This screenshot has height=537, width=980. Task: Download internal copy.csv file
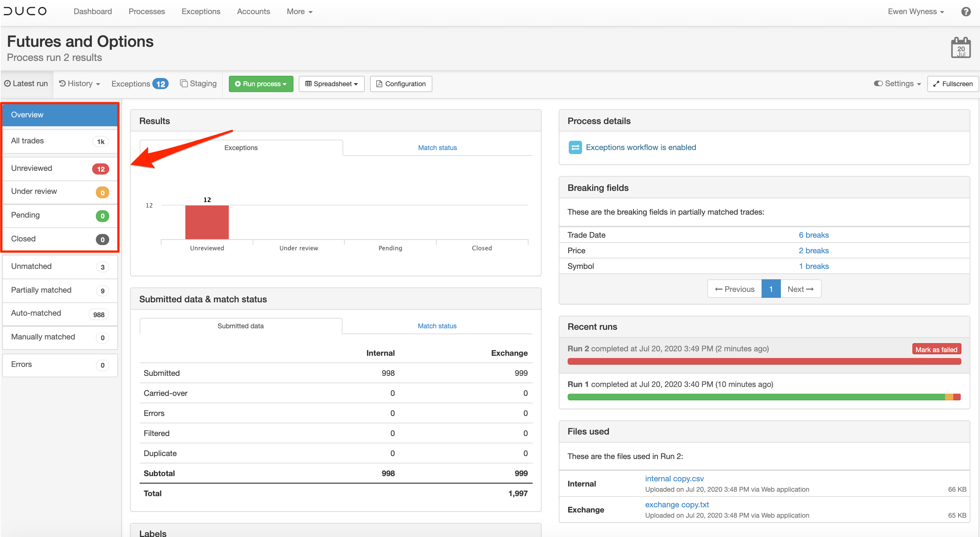674,478
